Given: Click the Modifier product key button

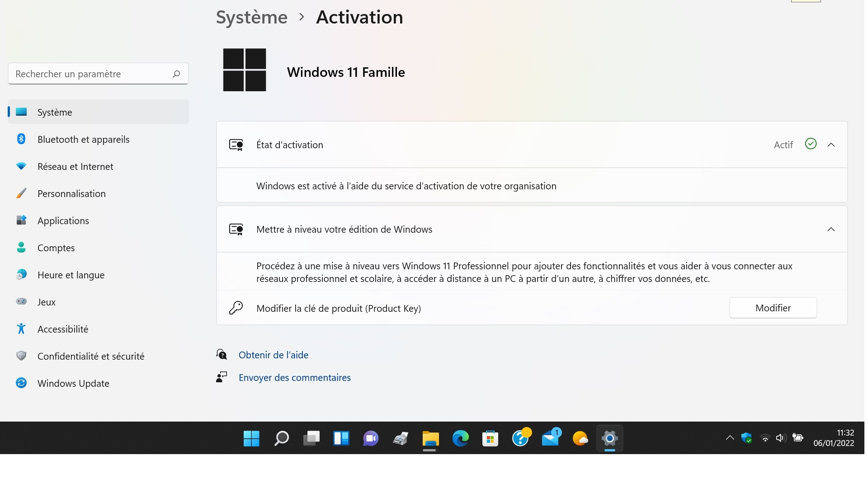Looking at the screenshot, I should point(773,308).
